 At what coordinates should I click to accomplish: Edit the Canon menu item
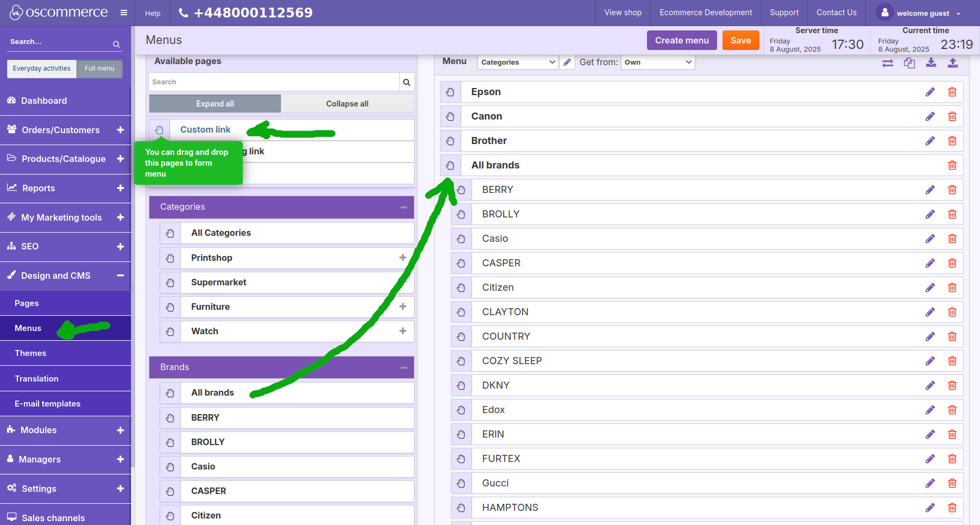pyautogui.click(x=931, y=116)
